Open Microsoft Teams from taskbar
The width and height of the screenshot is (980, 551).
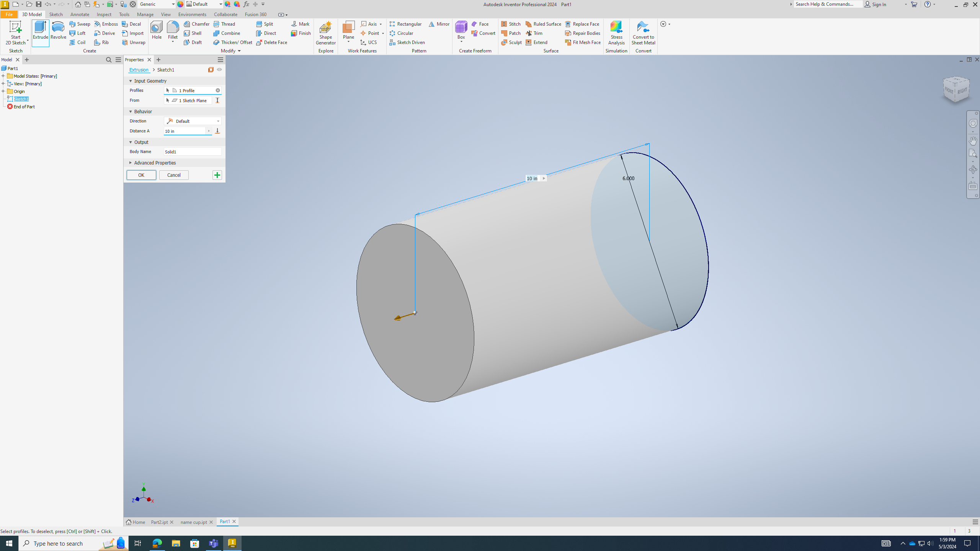(x=214, y=543)
